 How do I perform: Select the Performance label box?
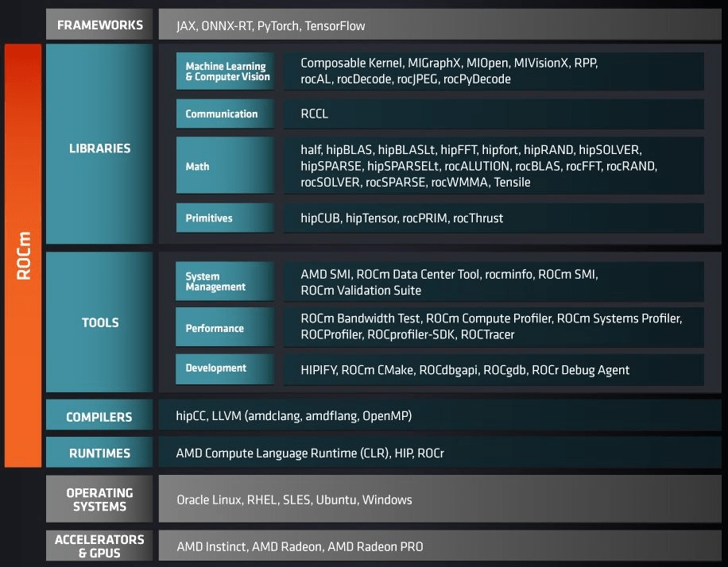225,326
